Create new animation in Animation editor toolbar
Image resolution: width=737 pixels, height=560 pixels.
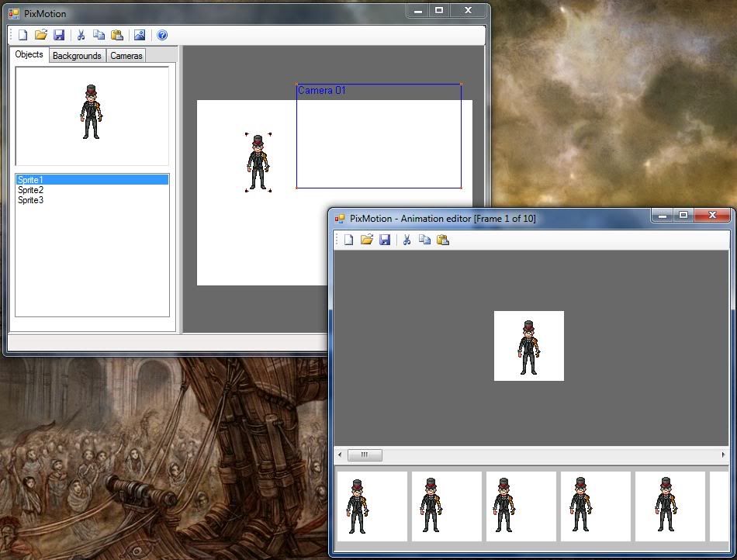pos(349,240)
